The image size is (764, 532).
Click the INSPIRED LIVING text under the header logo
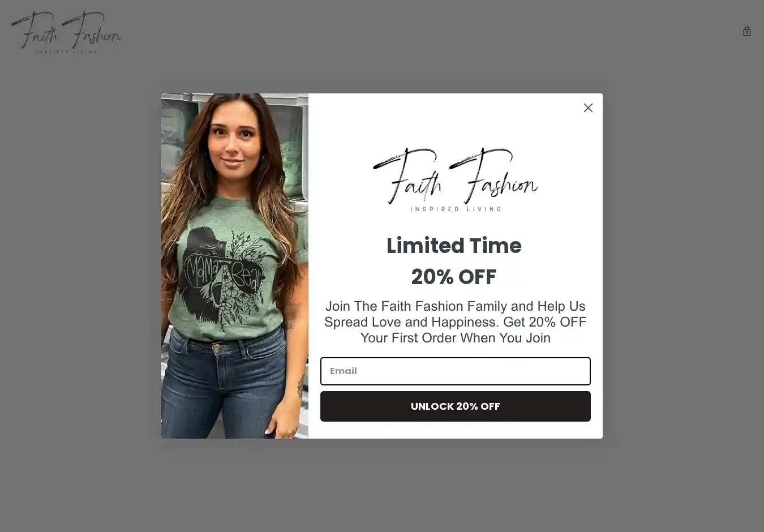66,52
